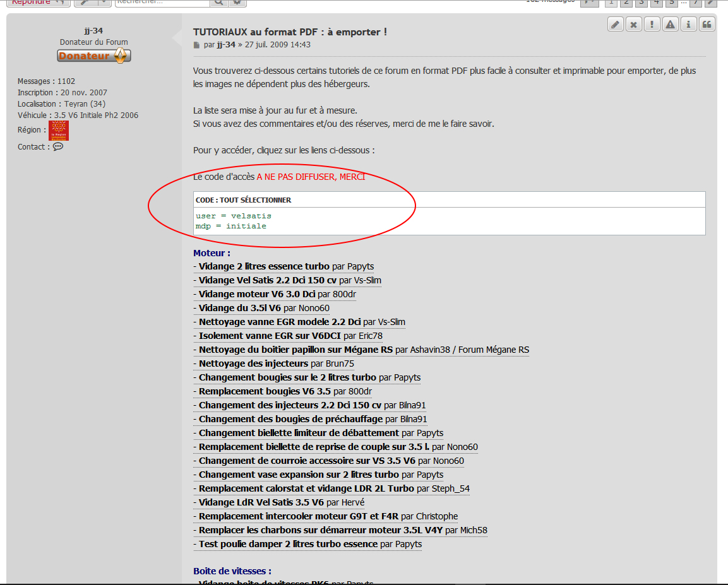This screenshot has height=585, width=728.
Task: Open 'Vidange du 3.5l V6' tutorial
Action: (x=239, y=308)
